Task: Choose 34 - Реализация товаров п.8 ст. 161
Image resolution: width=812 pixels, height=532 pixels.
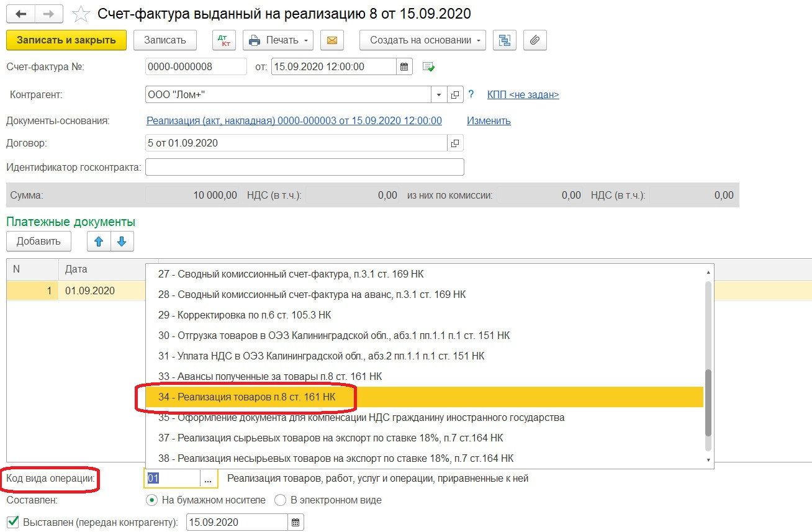Action: pyautogui.click(x=425, y=397)
